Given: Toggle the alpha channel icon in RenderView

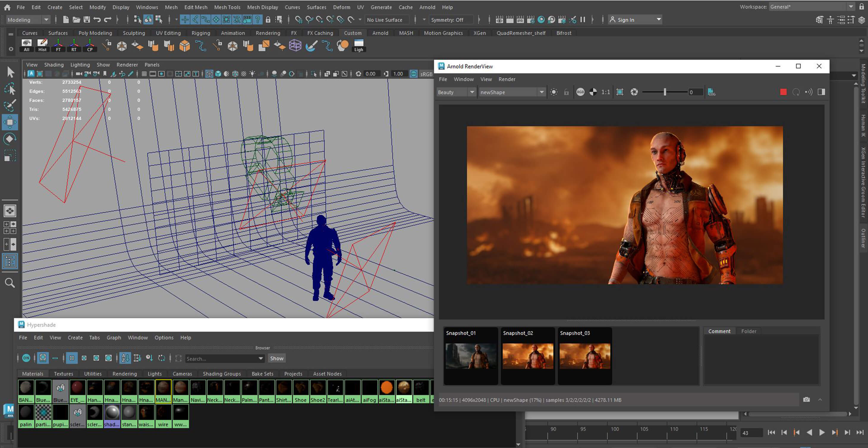Looking at the screenshot, I should point(593,92).
